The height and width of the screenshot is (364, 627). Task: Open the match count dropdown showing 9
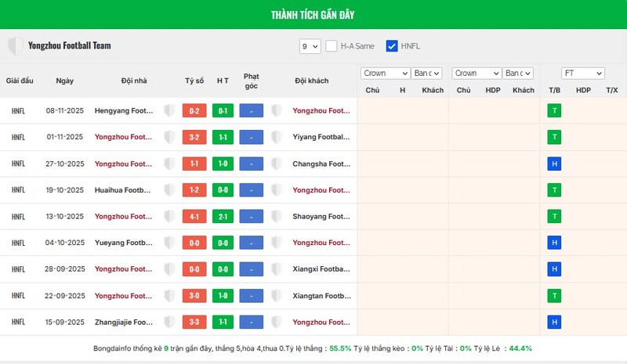(x=310, y=46)
